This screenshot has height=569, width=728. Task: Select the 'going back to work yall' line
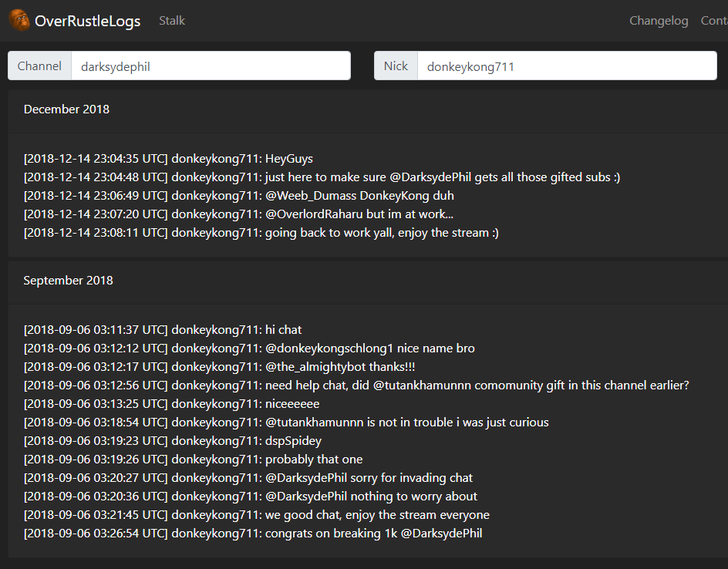tap(261, 233)
